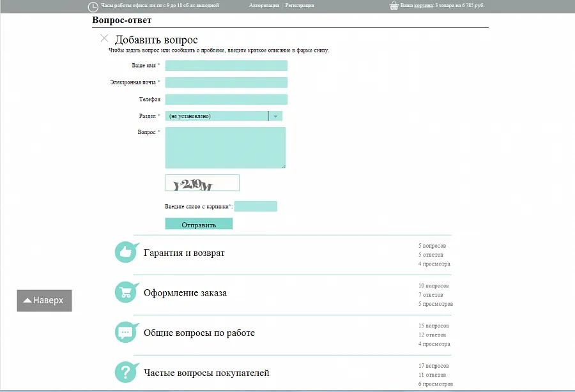Viewport: 575px width, 392px height.
Task: Click "17 вопросов" count text
Action: 433,366
